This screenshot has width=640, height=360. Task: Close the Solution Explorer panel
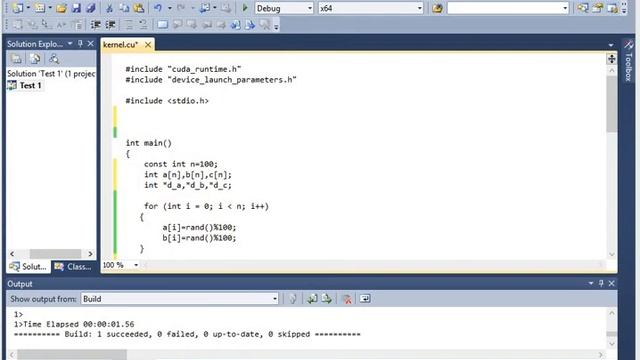coord(91,44)
